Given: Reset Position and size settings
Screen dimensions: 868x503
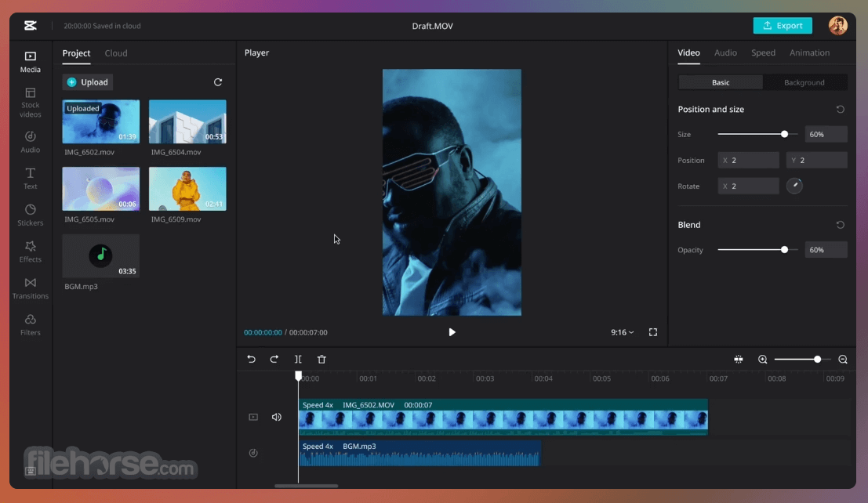Looking at the screenshot, I should 840,110.
